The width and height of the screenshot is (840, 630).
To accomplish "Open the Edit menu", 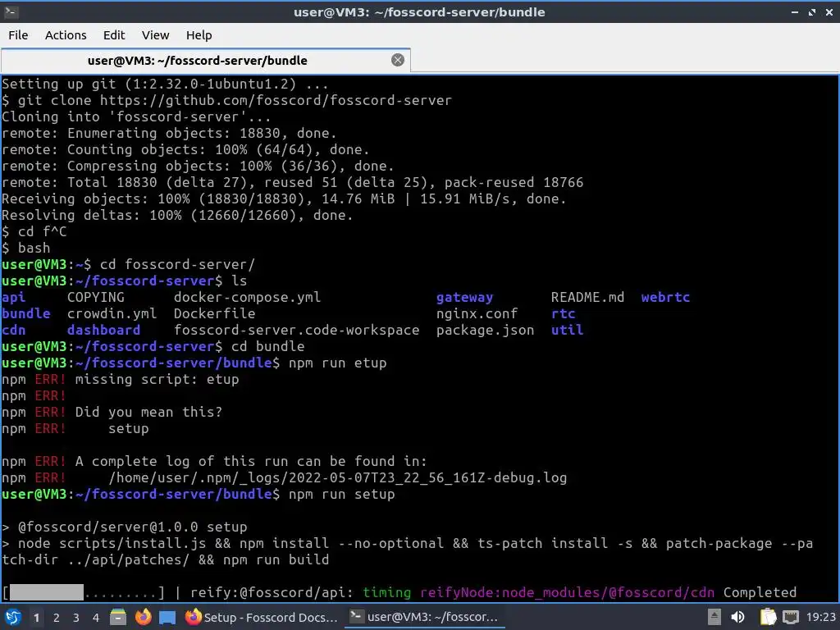I will click(113, 35).
